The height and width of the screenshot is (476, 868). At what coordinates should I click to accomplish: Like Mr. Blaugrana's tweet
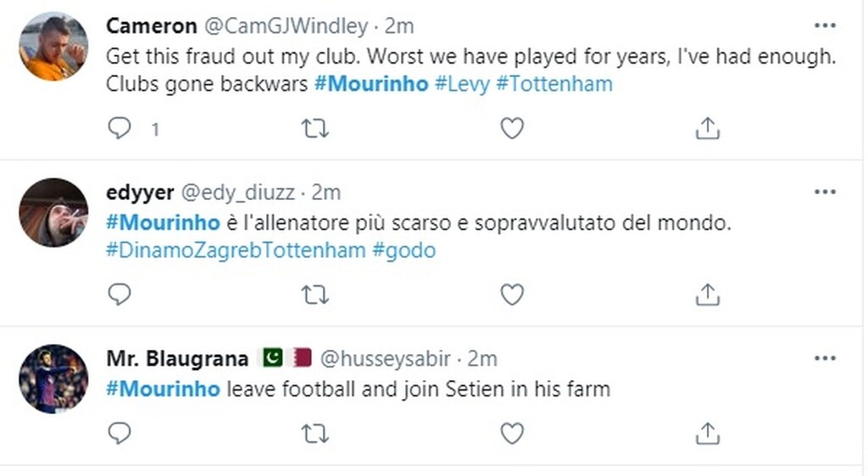tap(511, 434)
